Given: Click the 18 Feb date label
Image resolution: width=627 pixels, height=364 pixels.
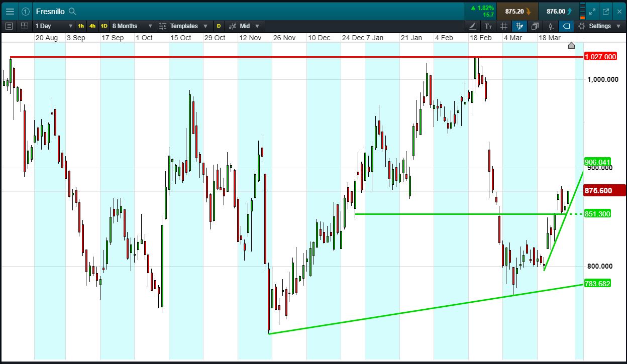Looking at the screenshot, I should [481, 38].
